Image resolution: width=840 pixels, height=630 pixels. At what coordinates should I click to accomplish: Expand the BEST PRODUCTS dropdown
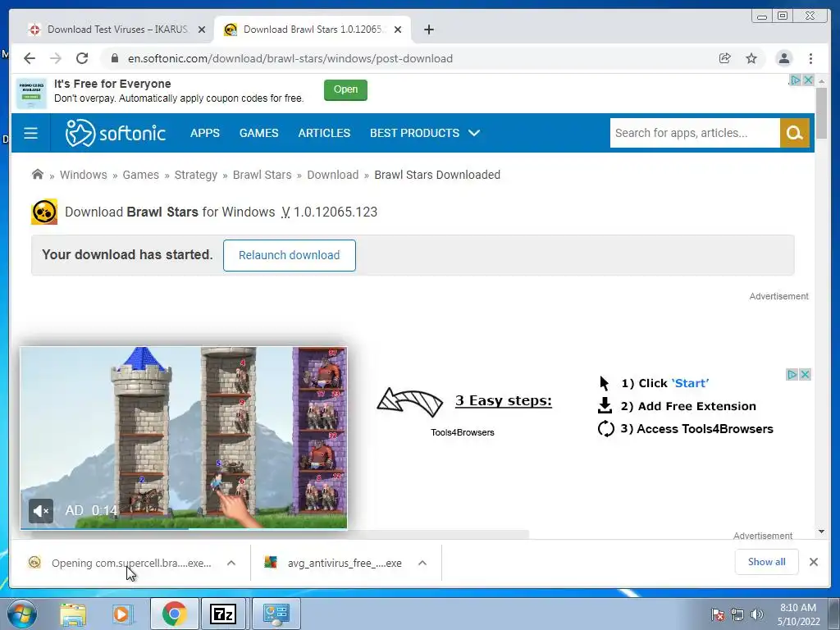point(425,133)
